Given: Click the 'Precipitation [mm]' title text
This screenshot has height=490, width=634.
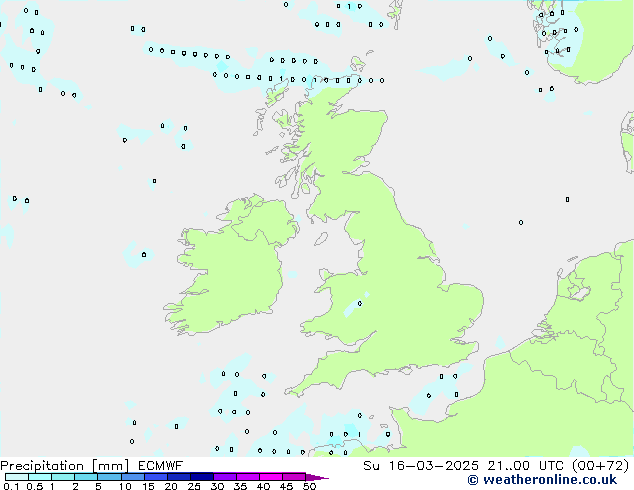Looking at the screenshot, I should point(64,466).
